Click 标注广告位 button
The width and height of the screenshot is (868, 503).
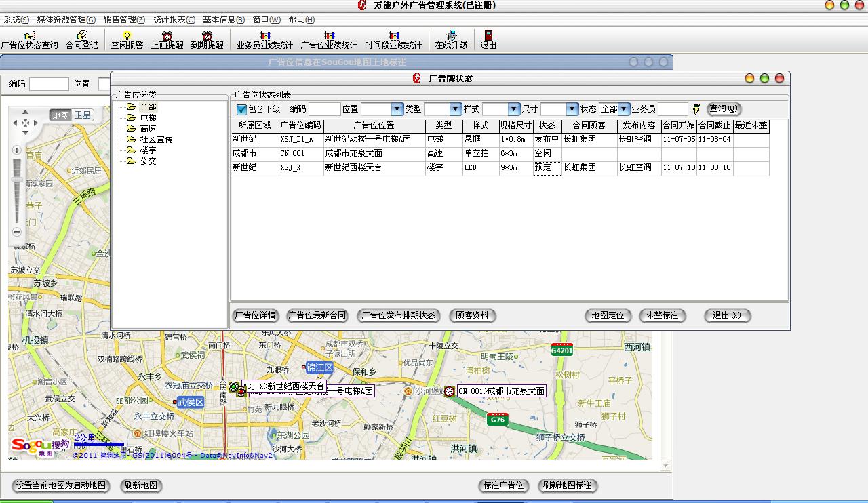point(503,485)
